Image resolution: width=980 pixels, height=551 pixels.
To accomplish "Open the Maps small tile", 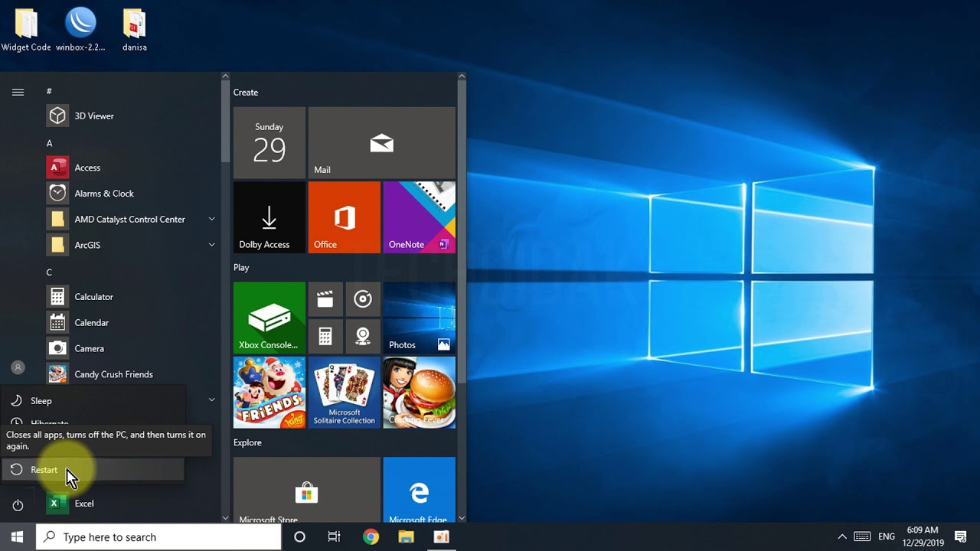I will pos(363,337).
